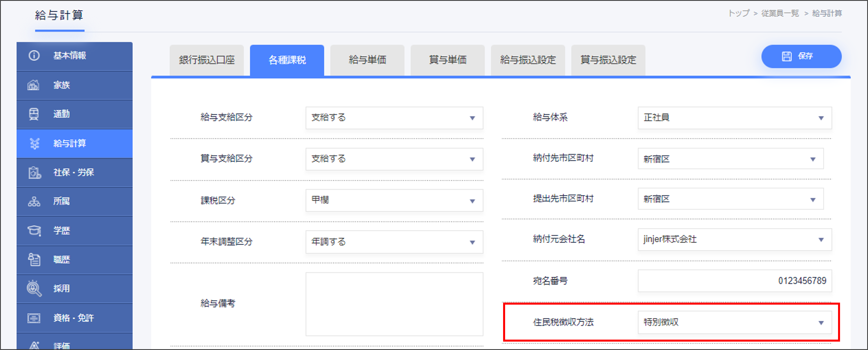Open 学歴 in the sidebar menu
This screenshot has height=350, width=868.
coord(74,231)
